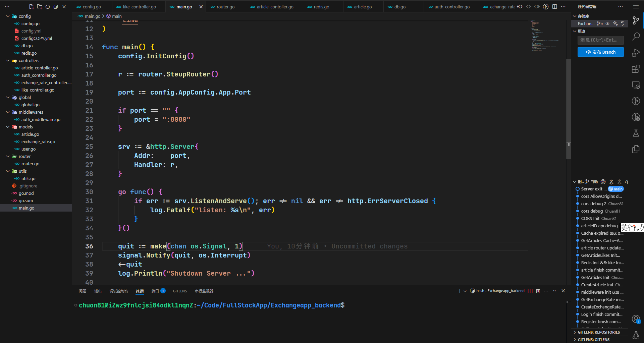Image resolution: width=644 pixels, height=343 pixels.
Task: Click the 发布 Branch button
Action: point(600,52)
